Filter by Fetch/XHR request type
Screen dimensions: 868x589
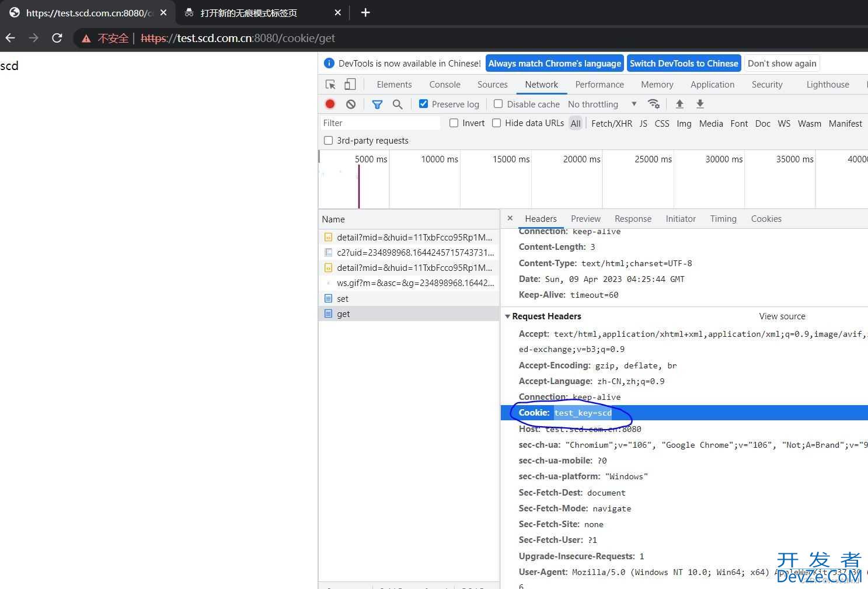tap(612, 123)
